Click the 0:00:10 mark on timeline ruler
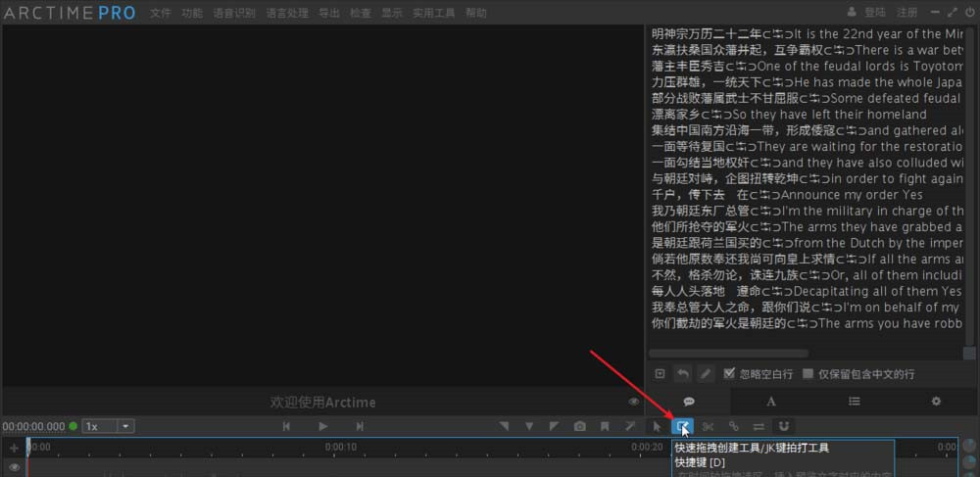Image resolution: width=980 pixels, height=477 pixels. coord(341,447)
